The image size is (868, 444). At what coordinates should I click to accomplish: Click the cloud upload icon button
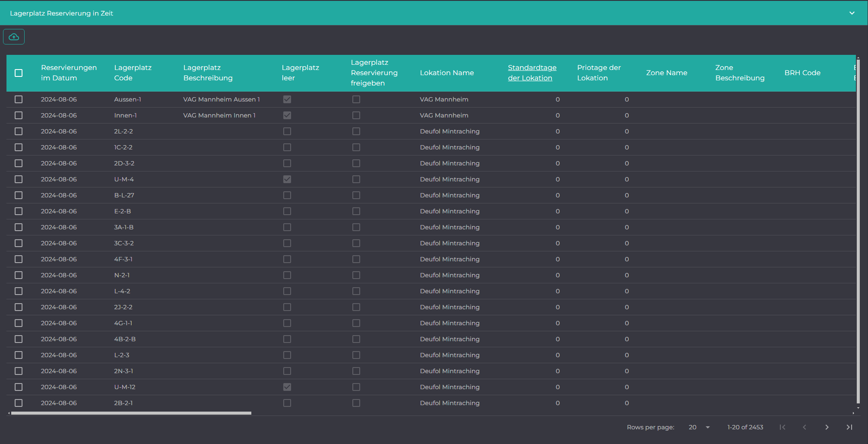(14, 37)
